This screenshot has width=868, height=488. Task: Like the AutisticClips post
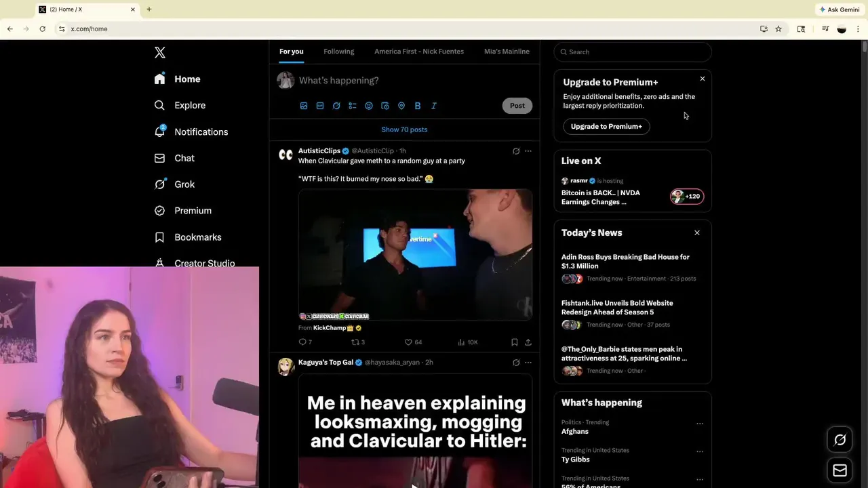(413, 342)
